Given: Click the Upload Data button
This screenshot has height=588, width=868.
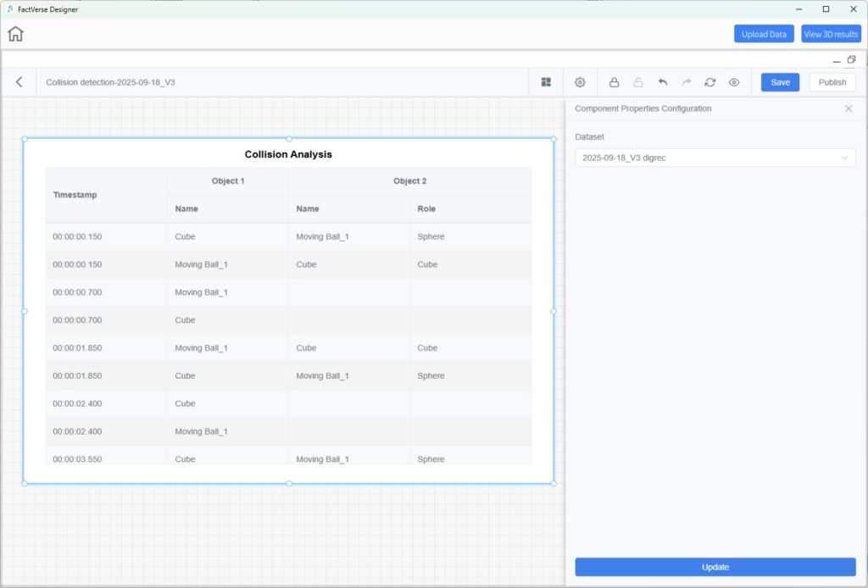Looking at the screenshot, I should coord(764,34).
